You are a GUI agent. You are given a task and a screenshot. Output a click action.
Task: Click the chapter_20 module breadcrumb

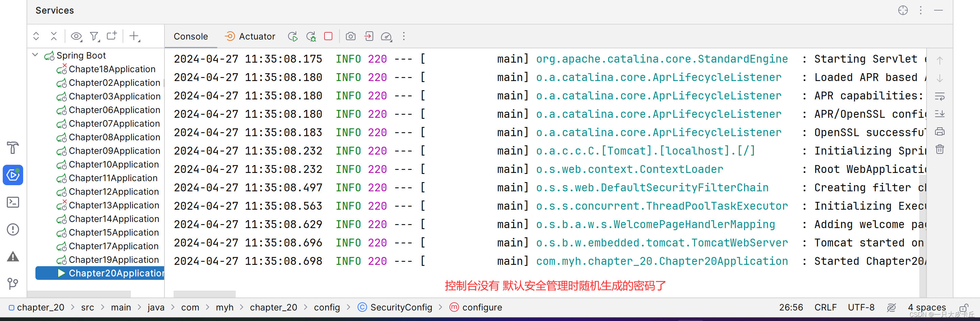click(36, 307)
